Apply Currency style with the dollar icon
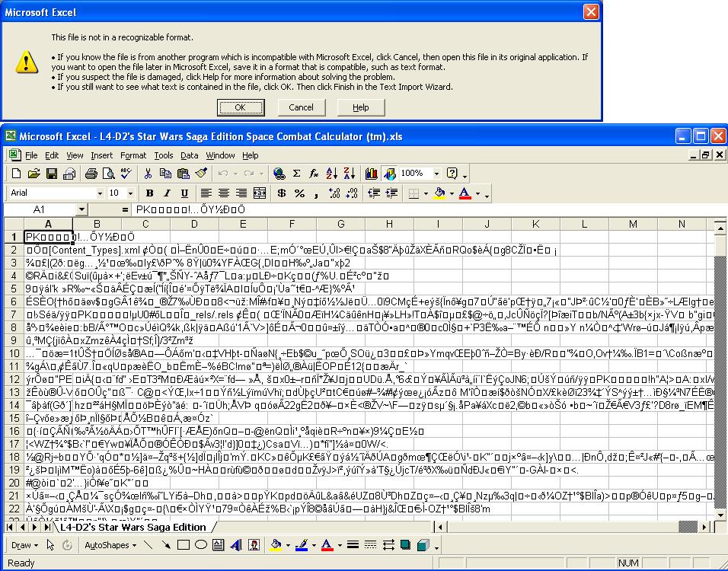The width and height of the screenshot is (728, 571). (281, 193)
